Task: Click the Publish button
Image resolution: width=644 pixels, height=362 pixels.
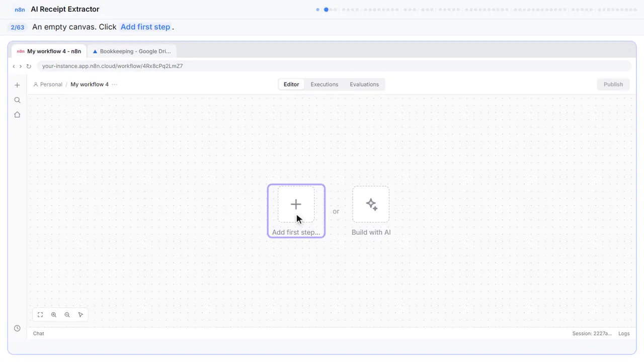Action: pos(613,84)
